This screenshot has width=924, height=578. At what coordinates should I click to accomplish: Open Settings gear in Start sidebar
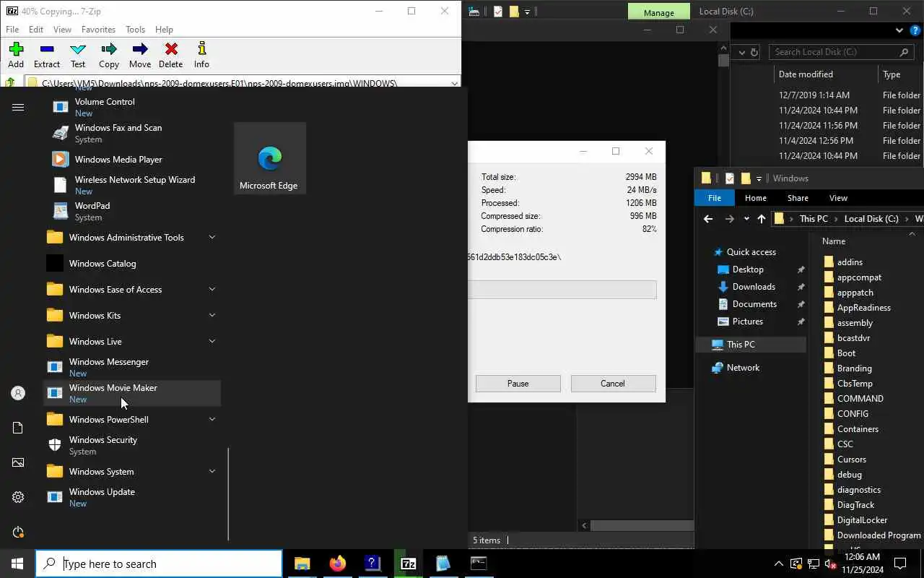pos(18,497)
